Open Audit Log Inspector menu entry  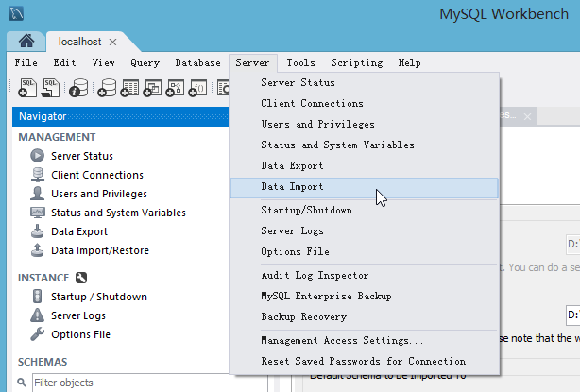365,275
